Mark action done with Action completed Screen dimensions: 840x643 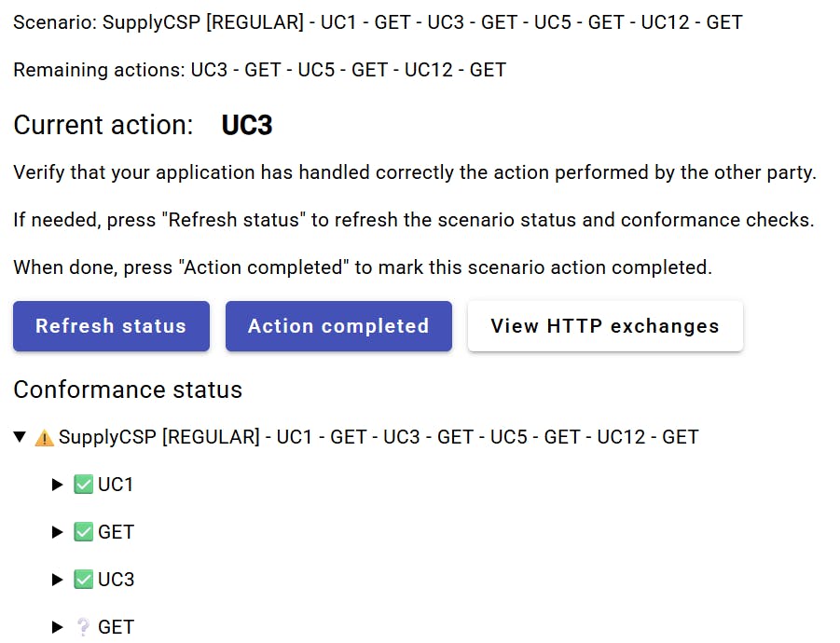coord(338,326)
